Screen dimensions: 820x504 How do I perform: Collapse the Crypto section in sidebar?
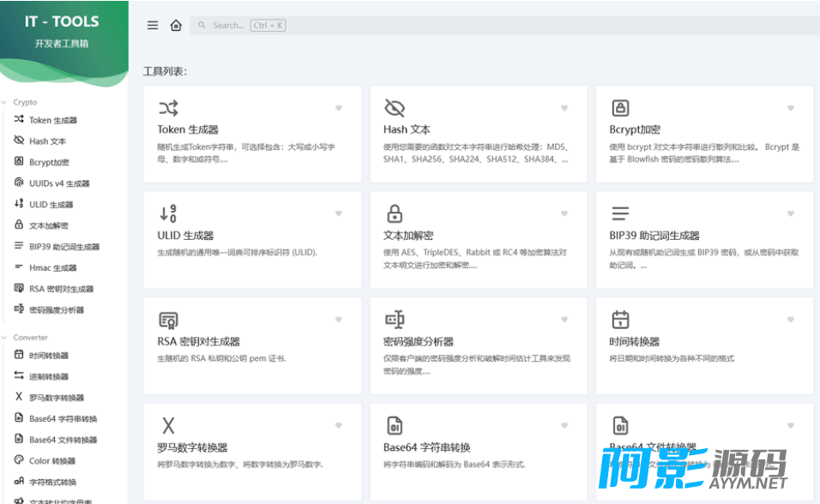[x=24, y=102]
